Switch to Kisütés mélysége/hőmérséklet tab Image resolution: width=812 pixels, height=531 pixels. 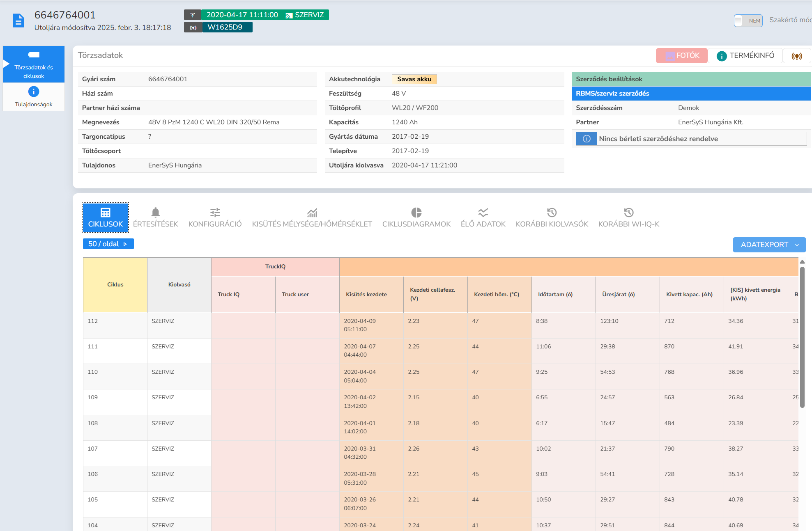312,217
